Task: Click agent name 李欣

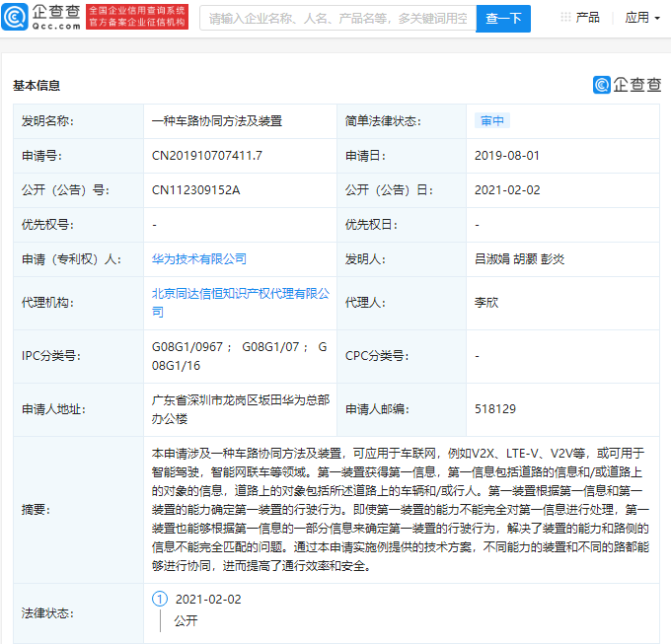Action: (486, 303)
